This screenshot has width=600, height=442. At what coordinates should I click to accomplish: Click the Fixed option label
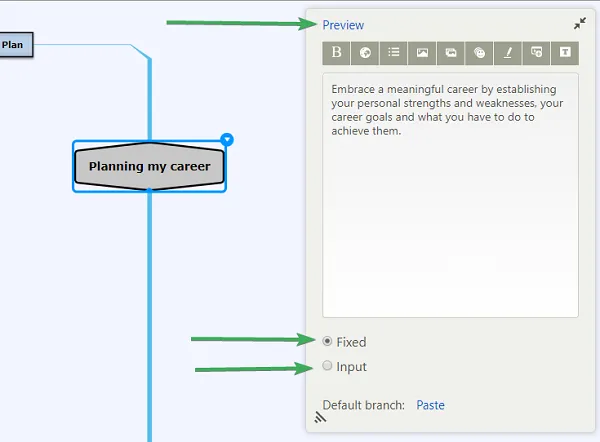click(351, 342)
